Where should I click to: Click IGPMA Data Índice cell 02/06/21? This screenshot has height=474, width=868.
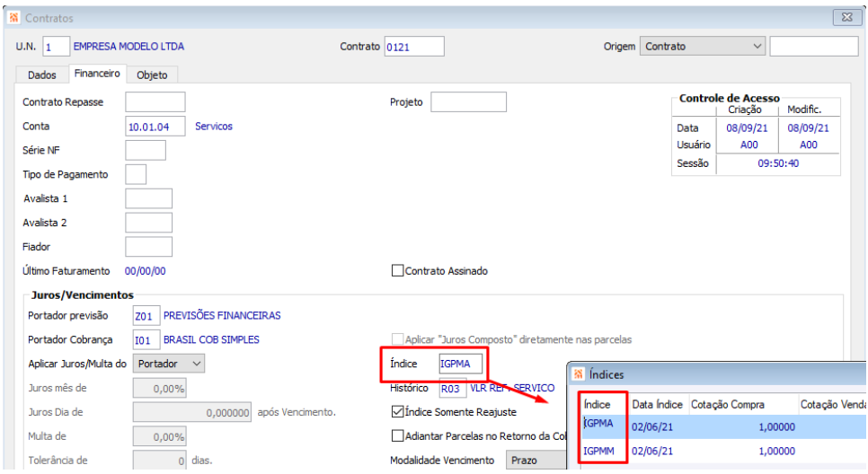[x=652, y=427]
